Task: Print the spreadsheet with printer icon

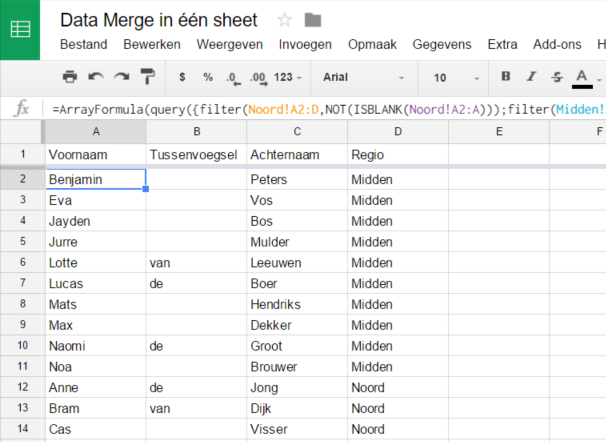Action: tap(70, 77)
